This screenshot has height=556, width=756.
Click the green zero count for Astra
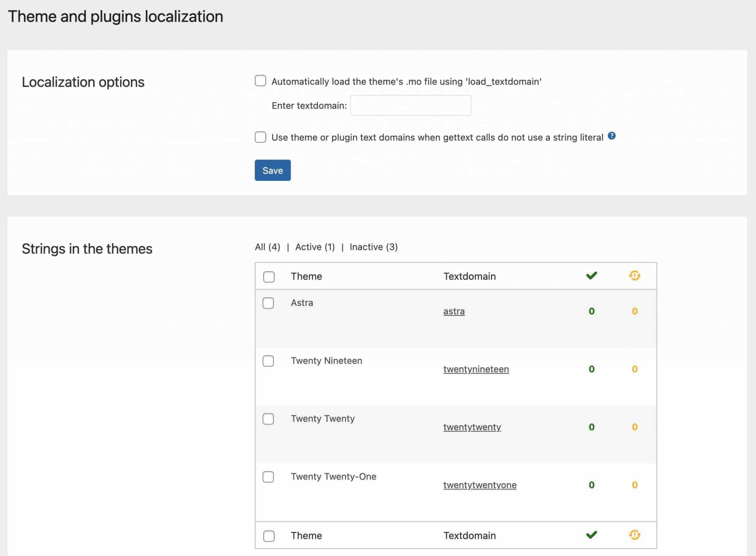click(x=591, y=311)
